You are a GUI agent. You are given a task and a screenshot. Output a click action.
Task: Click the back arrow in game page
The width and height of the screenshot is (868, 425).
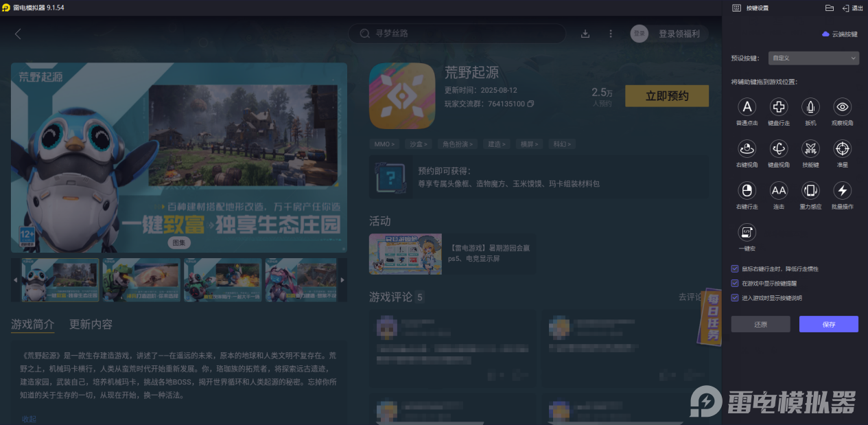[x=18, y=34]
